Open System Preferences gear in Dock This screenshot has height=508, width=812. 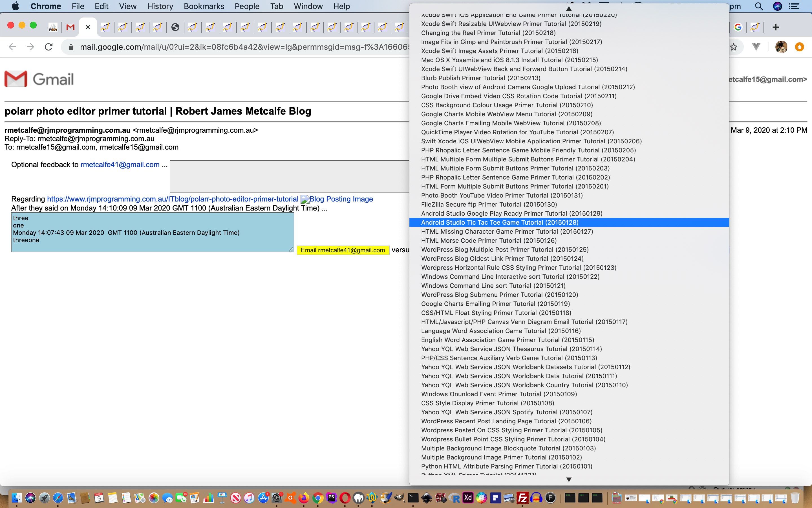point(277,498)
